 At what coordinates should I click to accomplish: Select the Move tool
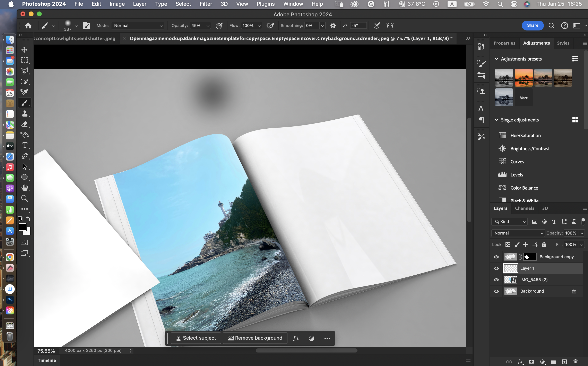(x=25, y=50)
